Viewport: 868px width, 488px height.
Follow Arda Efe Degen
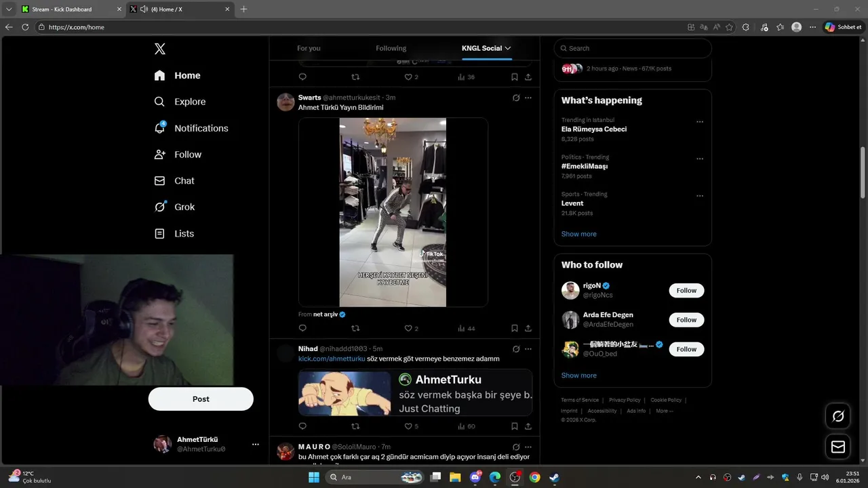click(x=686, y=320)
